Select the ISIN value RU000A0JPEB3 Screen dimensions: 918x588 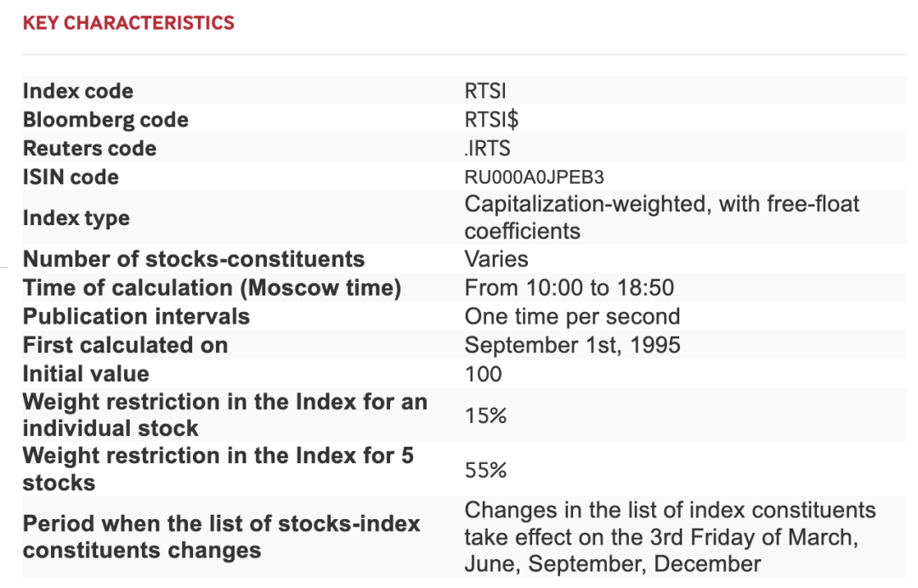tap(535, 178)
